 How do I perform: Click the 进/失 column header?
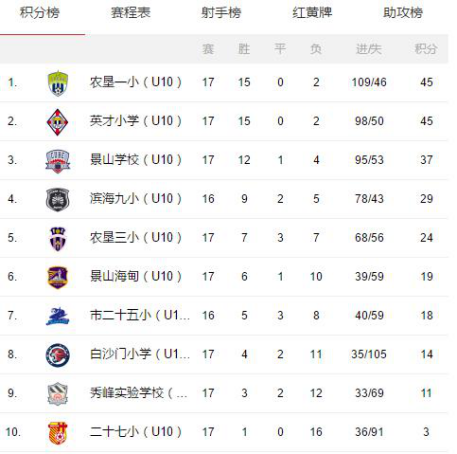369,49
